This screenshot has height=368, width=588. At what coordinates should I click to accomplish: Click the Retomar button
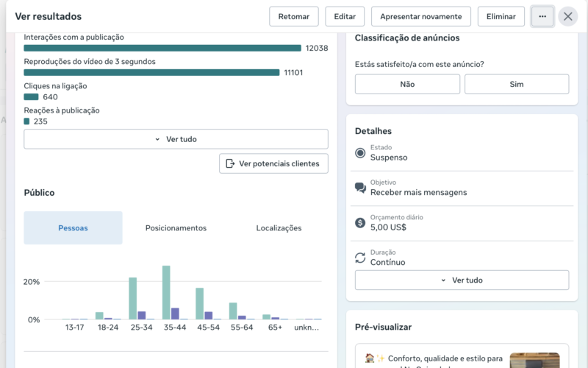293,16
